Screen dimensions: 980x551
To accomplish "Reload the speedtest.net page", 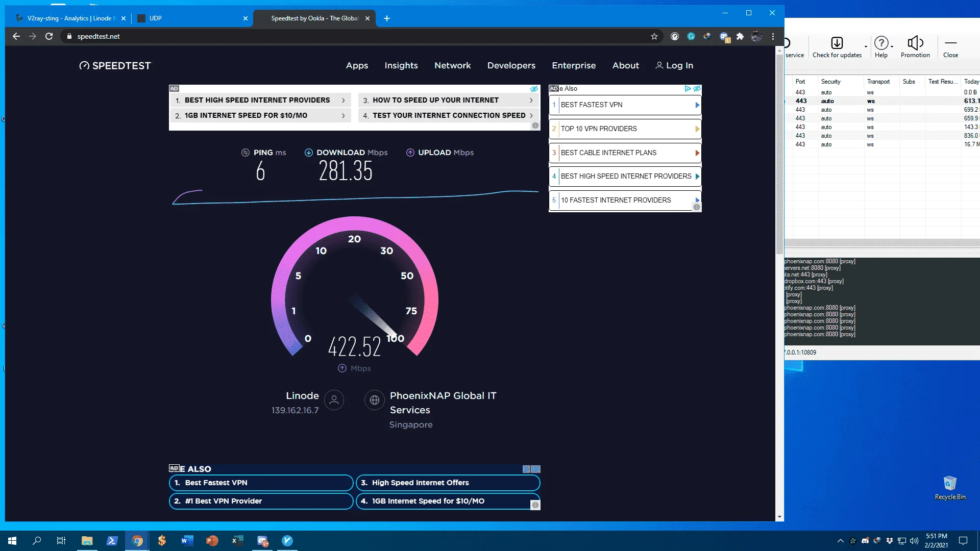I will pyautogui.click(x=49, y=36).
